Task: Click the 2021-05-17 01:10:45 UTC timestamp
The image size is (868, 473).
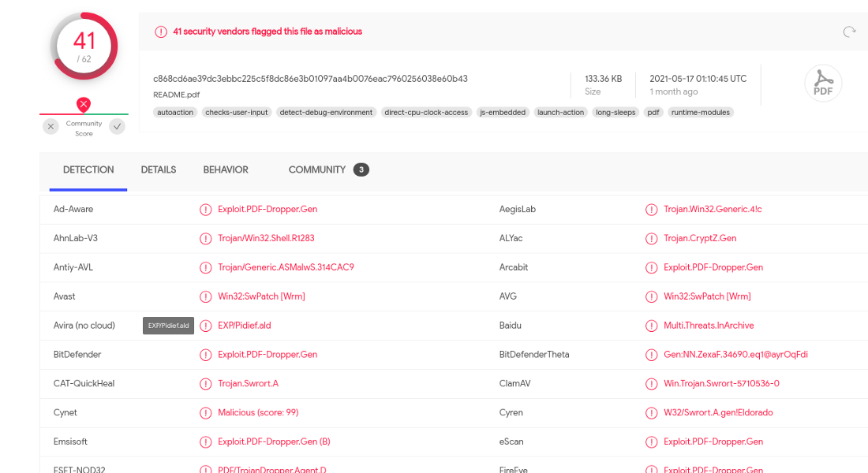Action: [698, 79]
